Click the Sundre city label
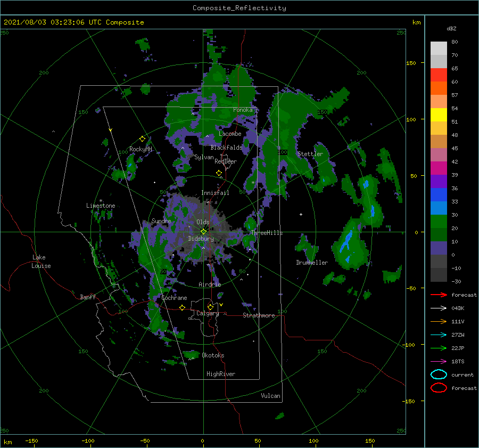The image size is (479, 448). tap(161, 221)
